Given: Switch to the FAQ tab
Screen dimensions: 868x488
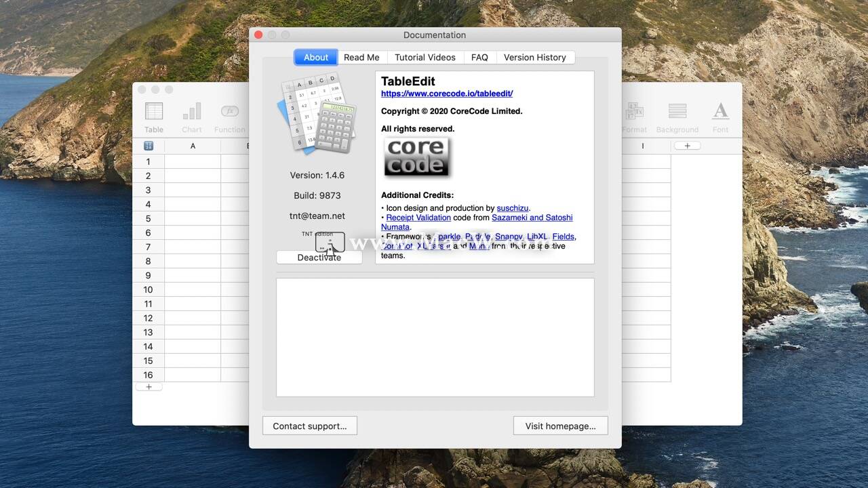Looking at the screenshot, I should click(479, 58).
